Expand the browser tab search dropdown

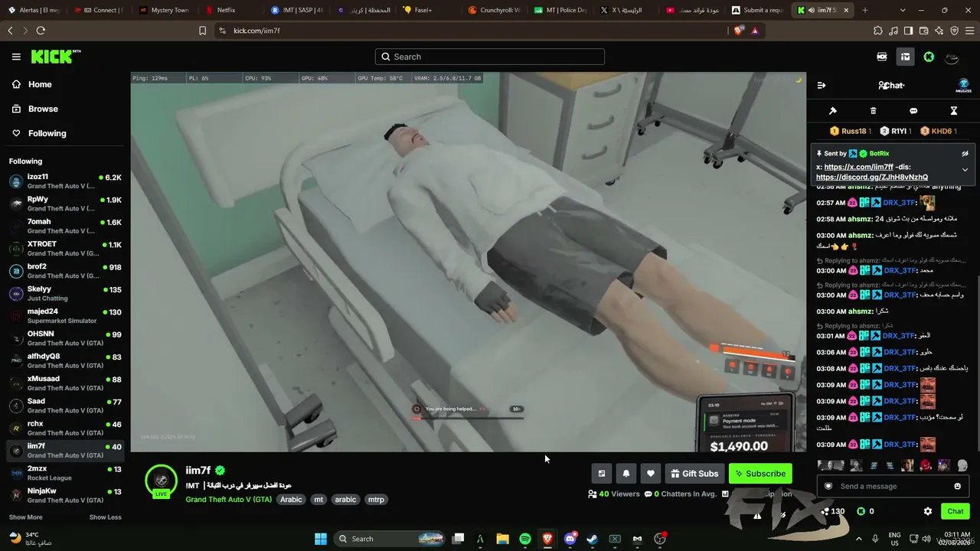(901, 10)
